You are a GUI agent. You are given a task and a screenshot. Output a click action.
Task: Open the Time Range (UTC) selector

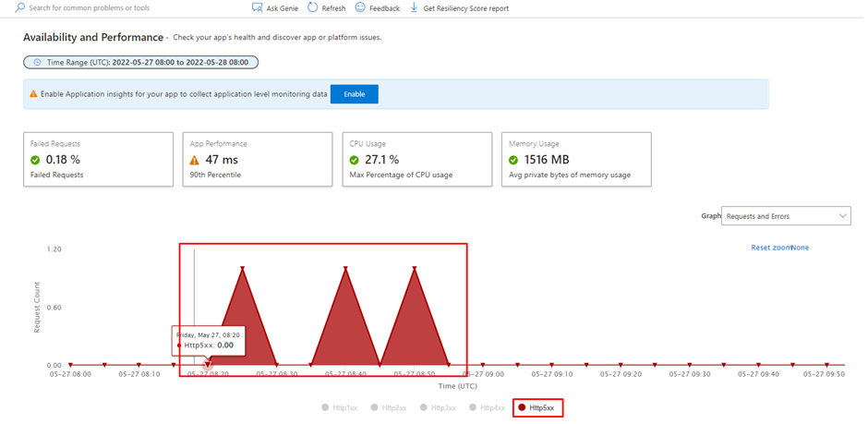click(x=141, y=63)
